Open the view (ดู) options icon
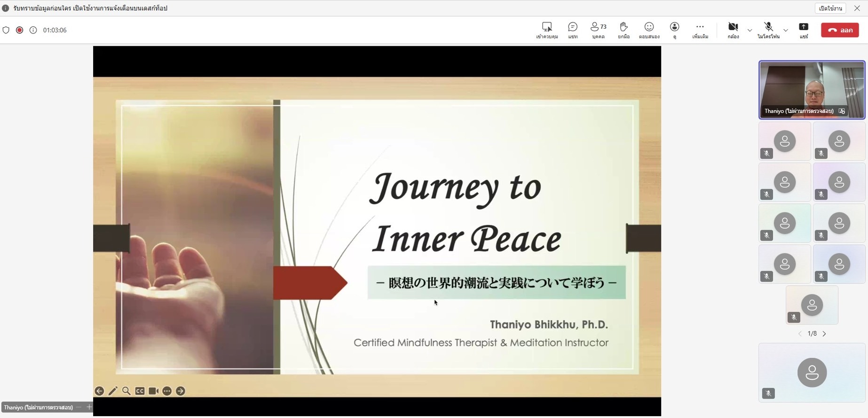 click(675, 30)
